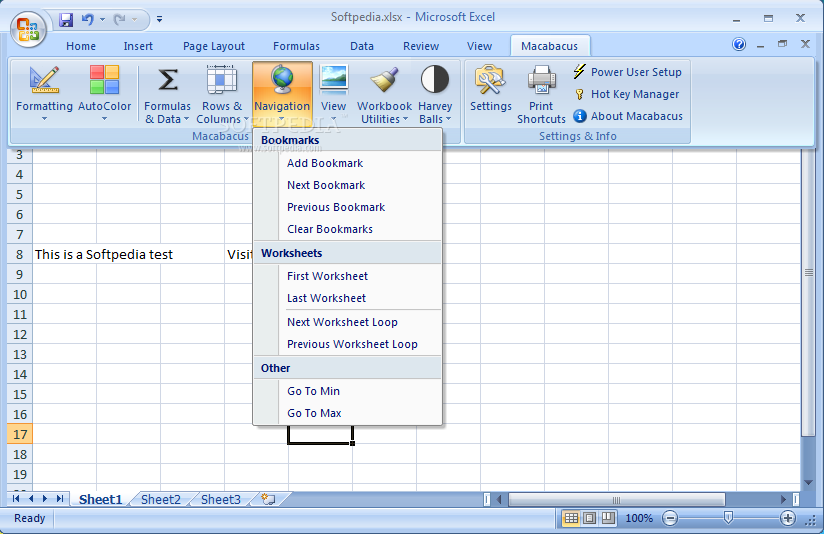Choose Clear Bookmarks

347,229
